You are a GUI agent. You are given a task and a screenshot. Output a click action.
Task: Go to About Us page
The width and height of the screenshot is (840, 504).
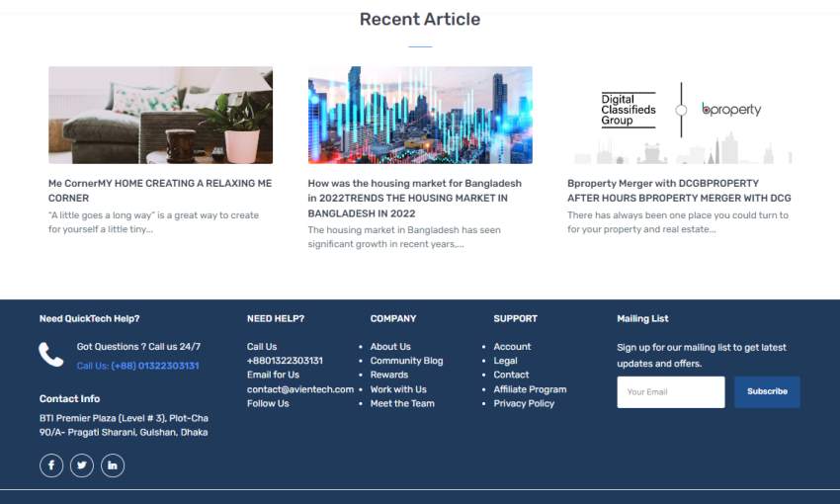coord(390,347)
